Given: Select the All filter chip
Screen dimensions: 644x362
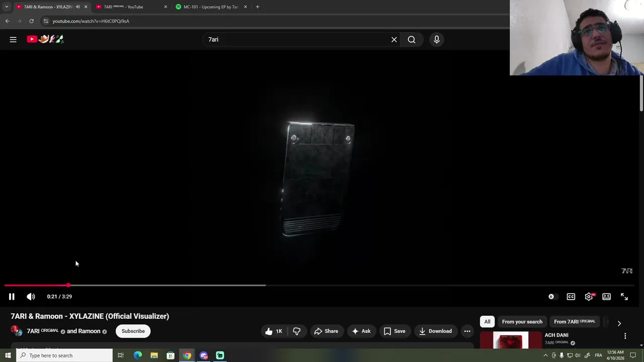Looking at the screenshot, I should [487, 322].
